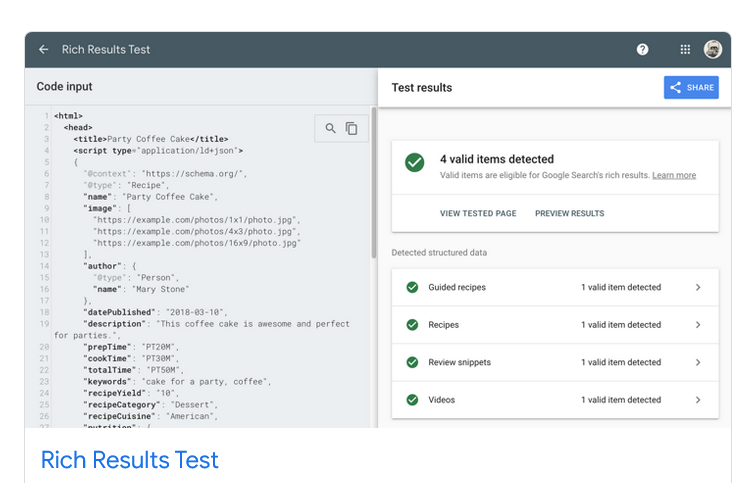Click the "1 valid item detected" text for Videos

point(621,400)
